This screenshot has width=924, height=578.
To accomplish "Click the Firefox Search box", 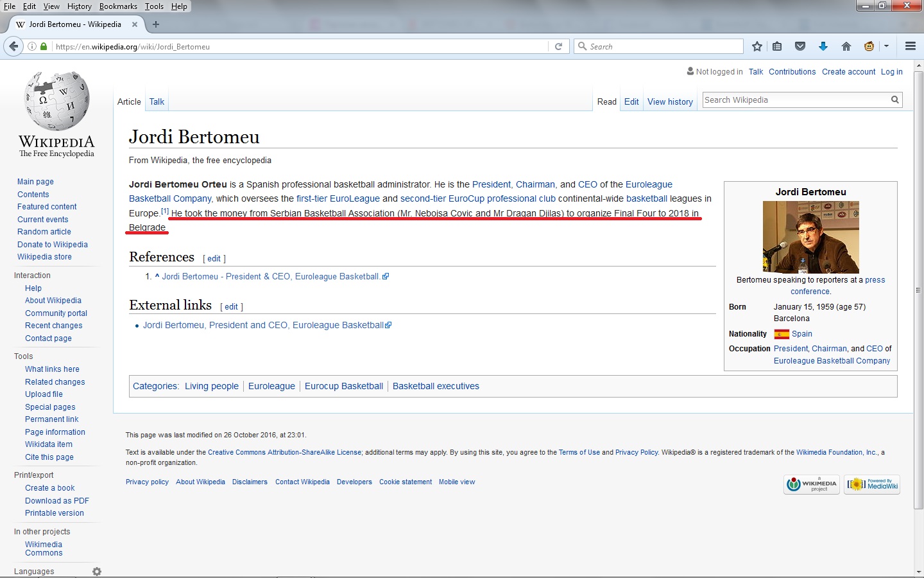I will pos(658,46).
